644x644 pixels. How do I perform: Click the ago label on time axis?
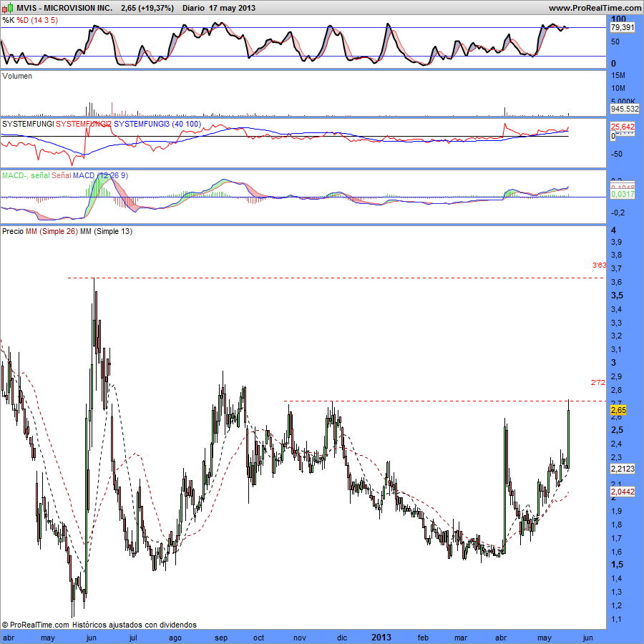point(175,638)
